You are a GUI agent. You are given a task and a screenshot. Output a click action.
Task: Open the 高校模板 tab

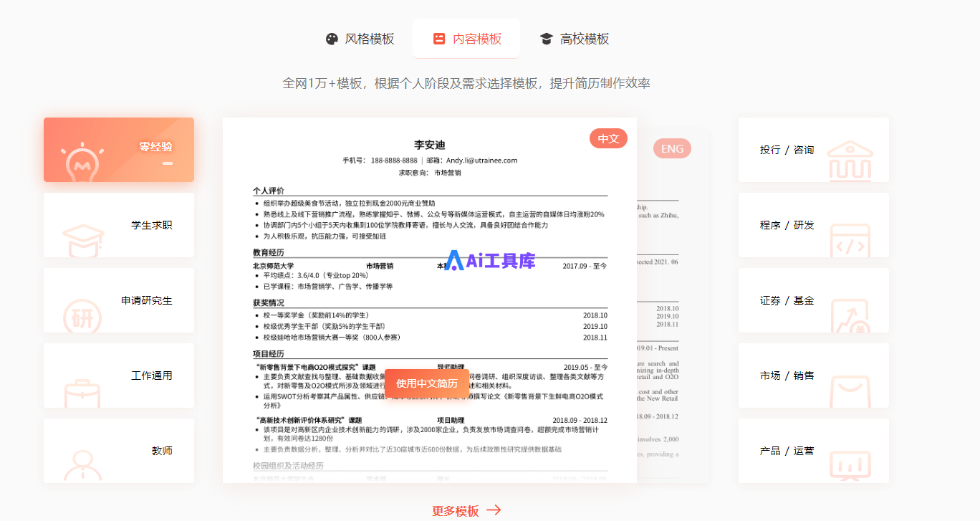(575, 39)
